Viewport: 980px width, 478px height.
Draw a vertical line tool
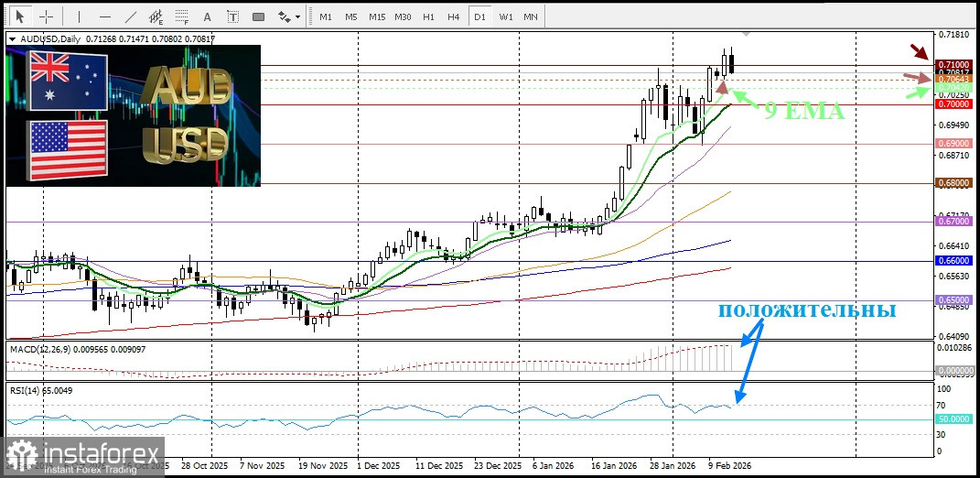pos(79,16)
